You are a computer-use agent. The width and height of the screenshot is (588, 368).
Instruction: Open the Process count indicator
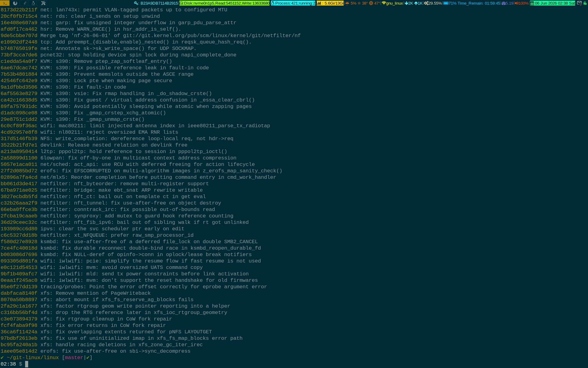pyautogui.click(x=293, y=3)
